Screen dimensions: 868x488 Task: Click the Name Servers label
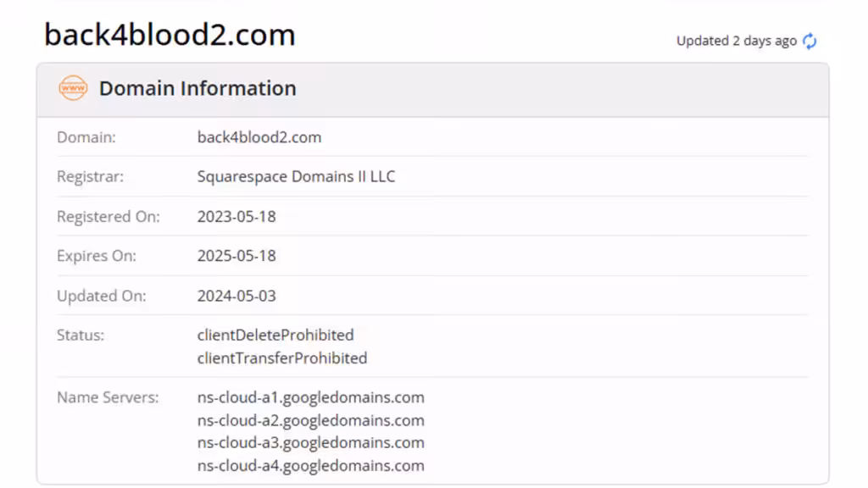click(108, 397)
